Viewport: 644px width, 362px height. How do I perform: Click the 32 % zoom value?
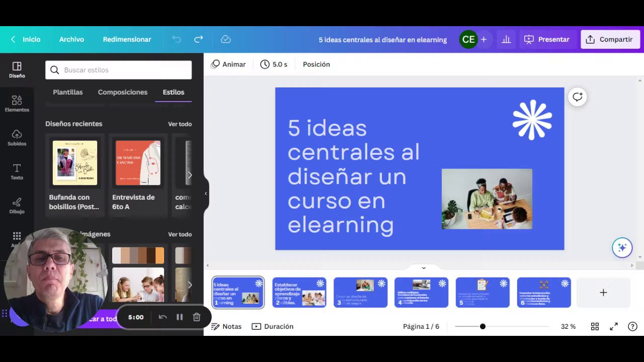tap(568, 326)
